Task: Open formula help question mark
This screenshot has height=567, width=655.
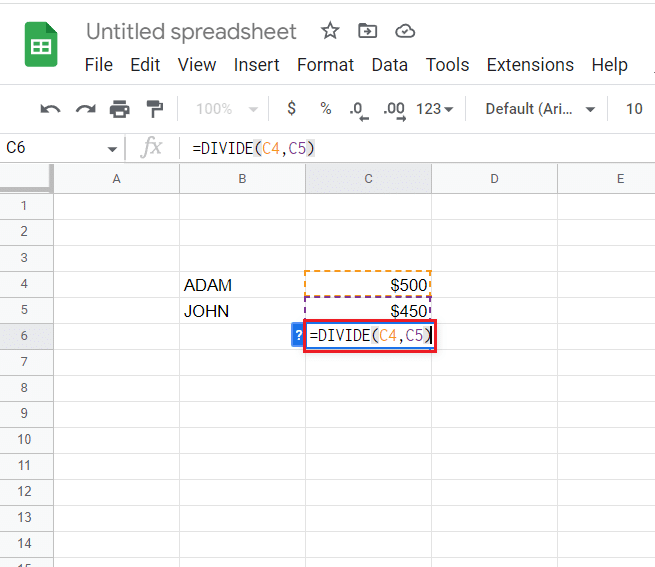Action: click(298, 335)
